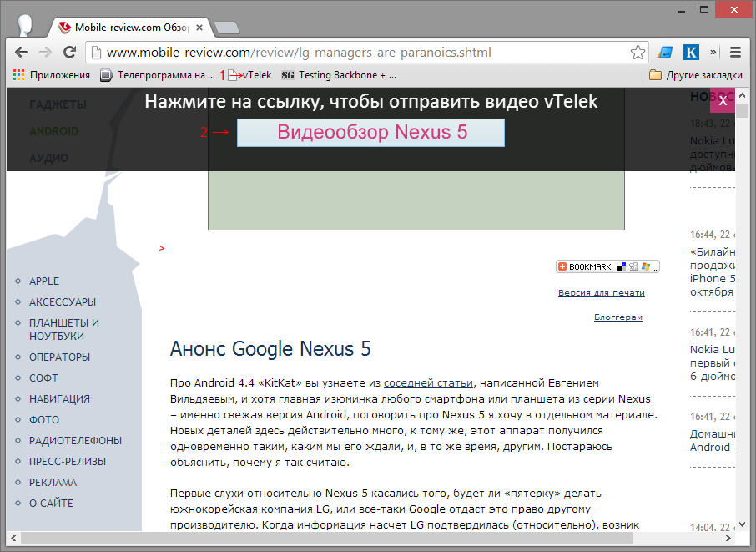Show hidden extensions with the double chevron

[x=713, y=52]
